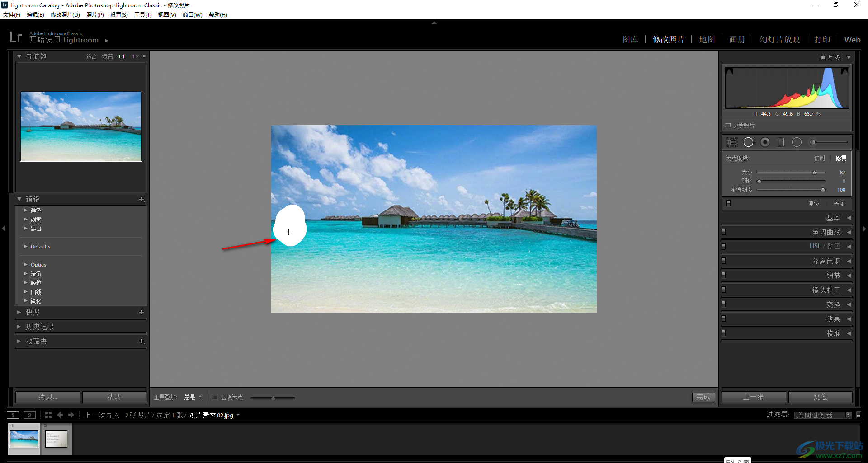The width and height of the screenshot is (868, 463).
Task: Expand the 收藏夹 panel
Action: [19, 341]
